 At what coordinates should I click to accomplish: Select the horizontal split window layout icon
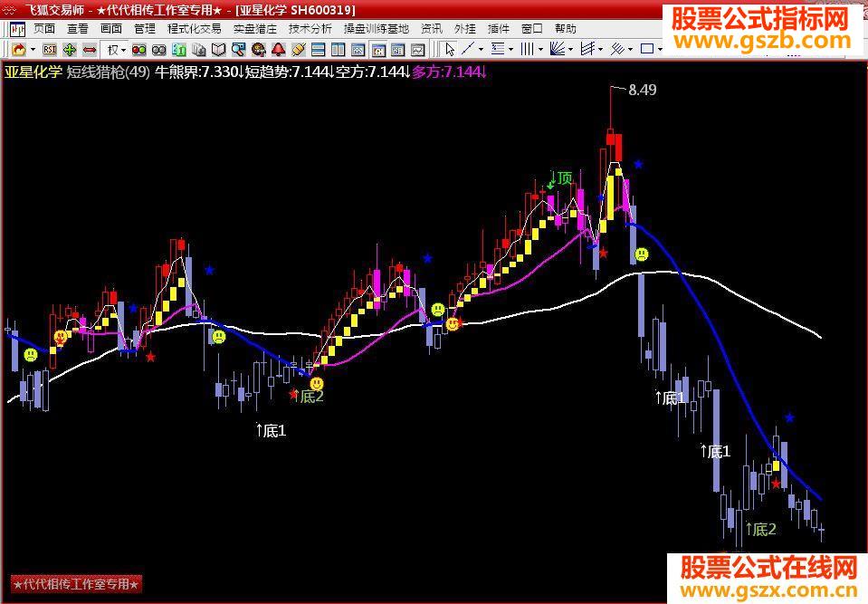319,50
